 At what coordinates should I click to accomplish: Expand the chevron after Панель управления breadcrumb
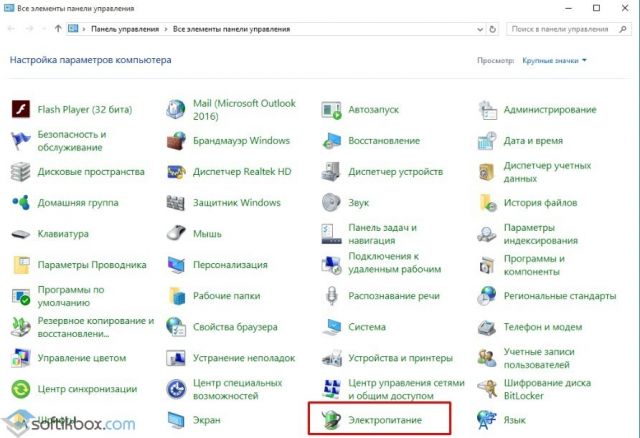(x=166, y=29)
